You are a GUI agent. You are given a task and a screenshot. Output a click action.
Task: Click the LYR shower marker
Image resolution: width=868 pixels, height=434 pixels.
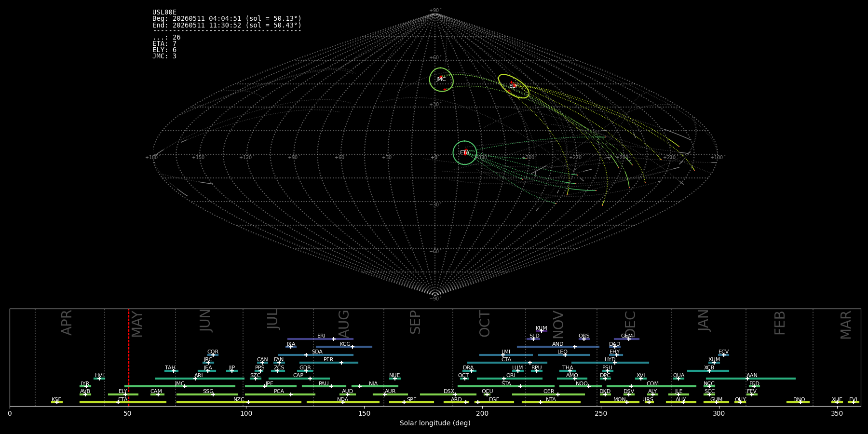pyautogui.click(x=86, y=386)
